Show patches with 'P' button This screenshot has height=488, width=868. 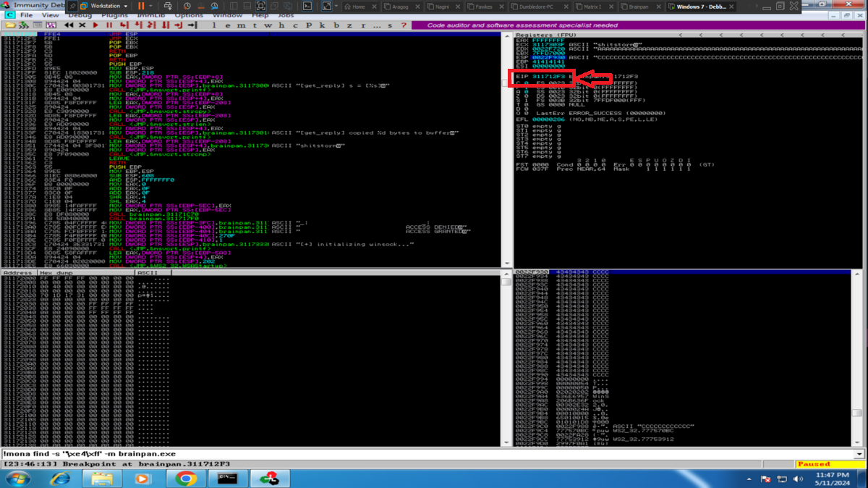309,25
